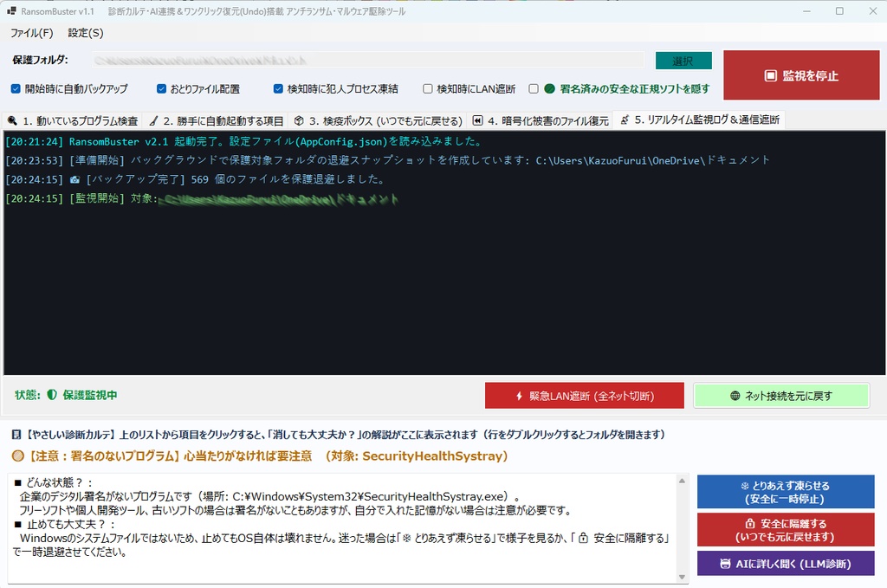The width and height of the screenshot is (887, 588).
Task: Click the scroll up arrow of diagnosis text box
Action: 683,481
